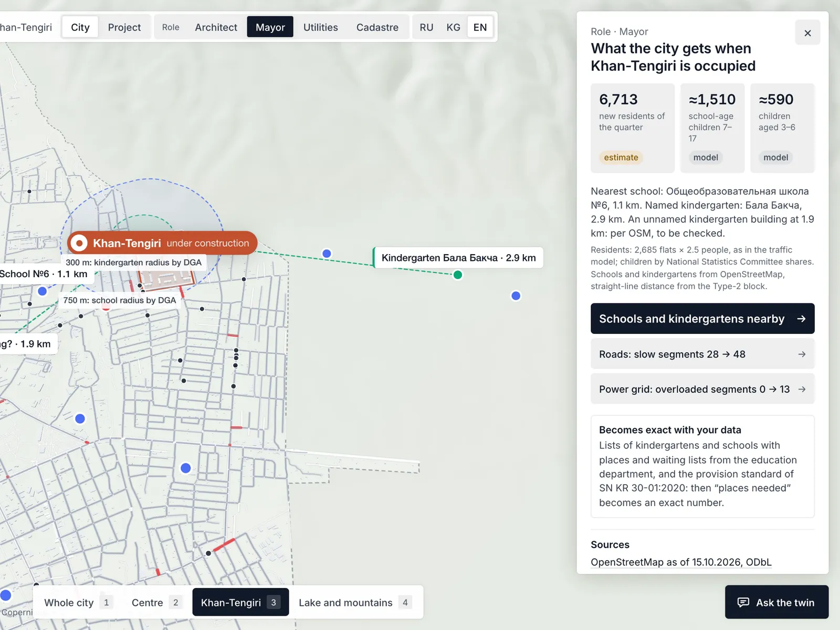Select the Cadastre role
Image resolution: width=840 pixels, height=630 pixels.
coord(377,27)
